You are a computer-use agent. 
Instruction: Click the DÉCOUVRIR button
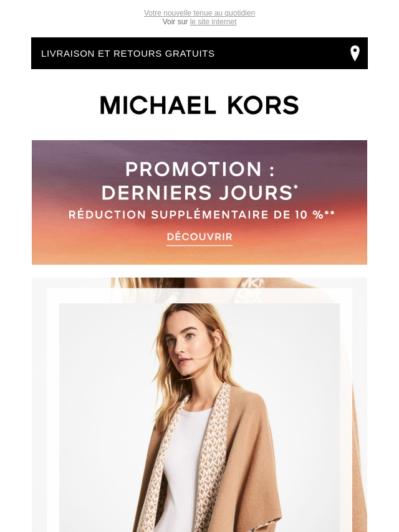click(199, 237)
